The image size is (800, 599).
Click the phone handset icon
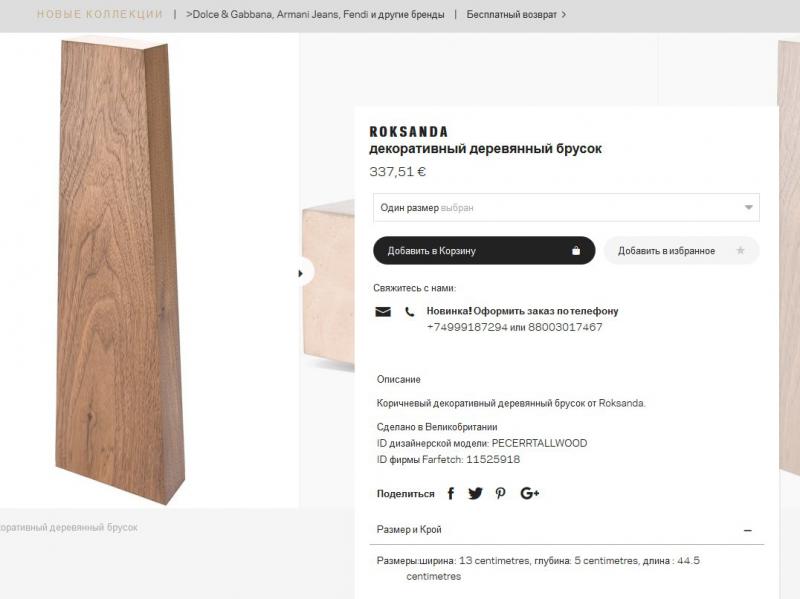409,312
